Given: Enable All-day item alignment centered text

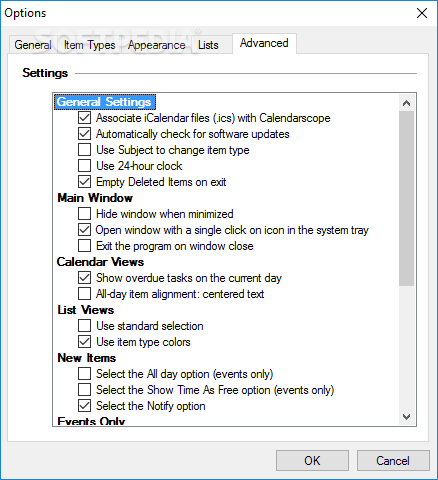Looking at the screenshot, I should pos(84,294).
